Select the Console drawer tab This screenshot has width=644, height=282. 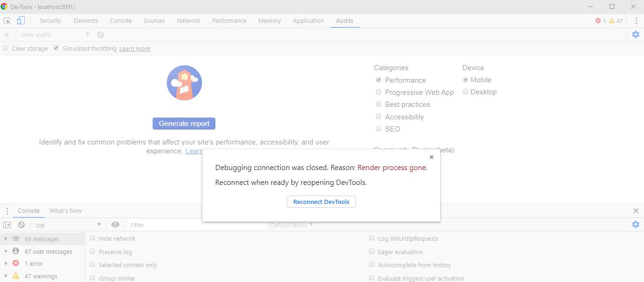pos(28,211)
